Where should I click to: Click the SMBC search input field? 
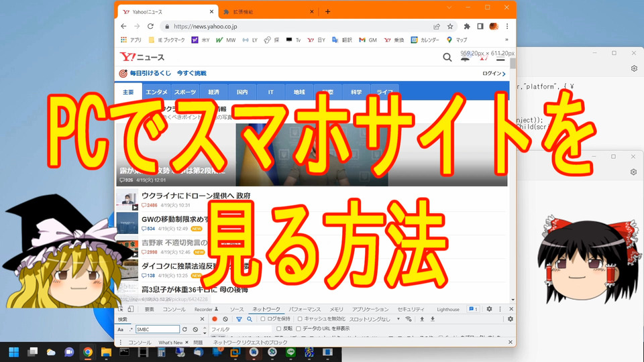click(158, 329)
